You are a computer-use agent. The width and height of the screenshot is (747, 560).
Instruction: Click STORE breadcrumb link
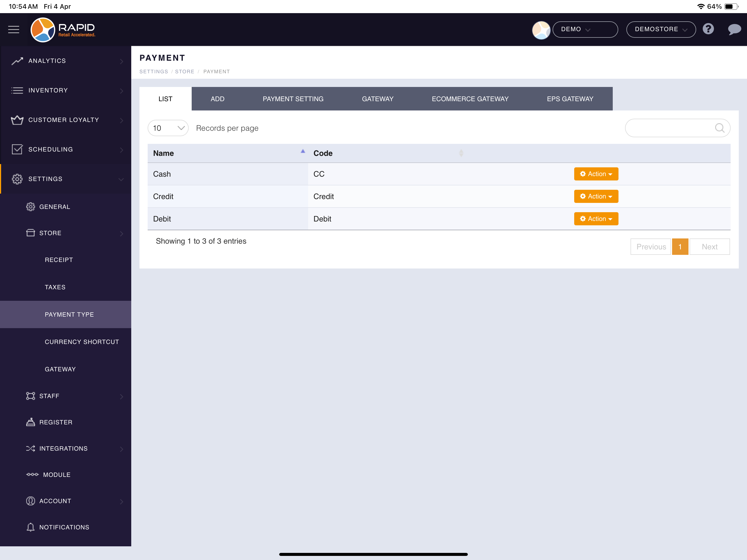click(x=185, y=72)
